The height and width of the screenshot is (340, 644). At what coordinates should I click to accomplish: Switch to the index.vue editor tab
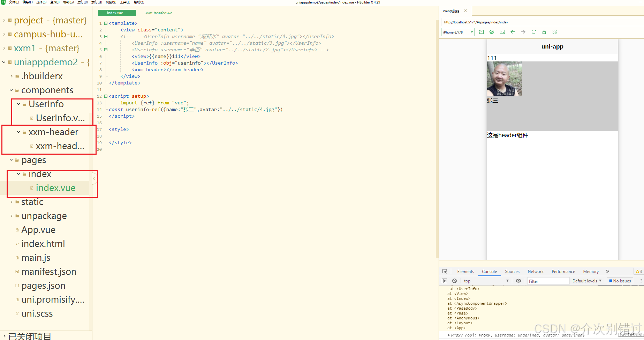click(x=117, y=13)
